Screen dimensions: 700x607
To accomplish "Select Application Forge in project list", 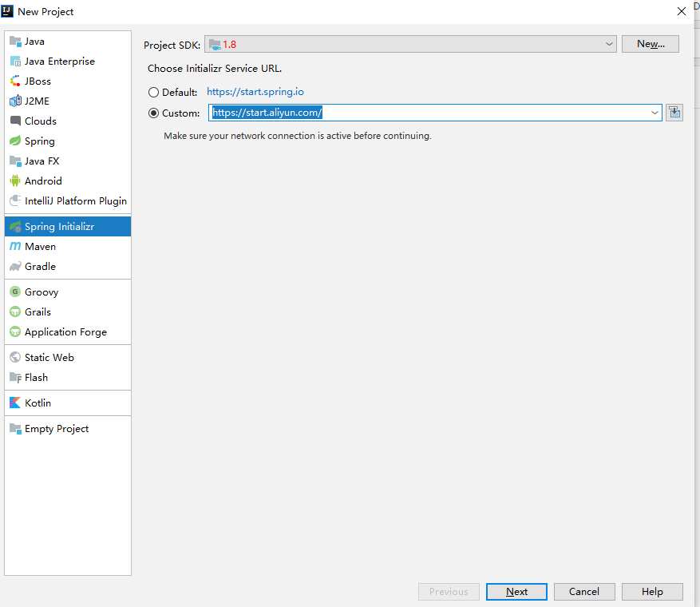I will [68, 332].
